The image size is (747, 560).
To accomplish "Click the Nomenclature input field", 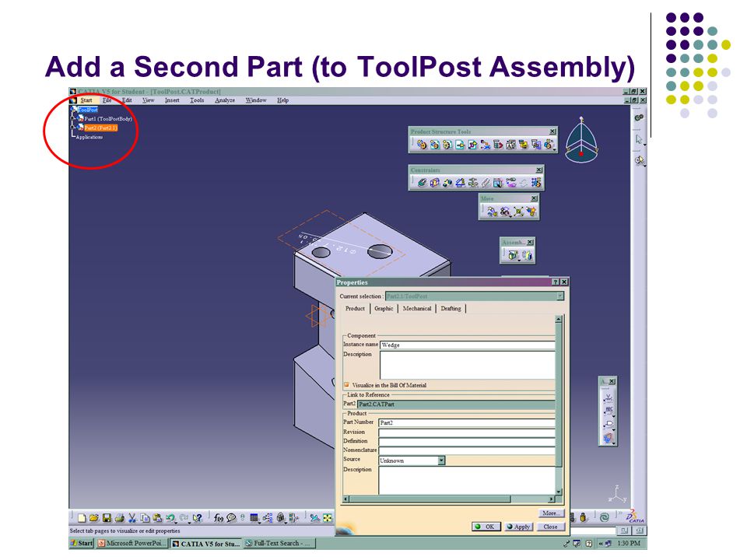I will click(467, 450).
